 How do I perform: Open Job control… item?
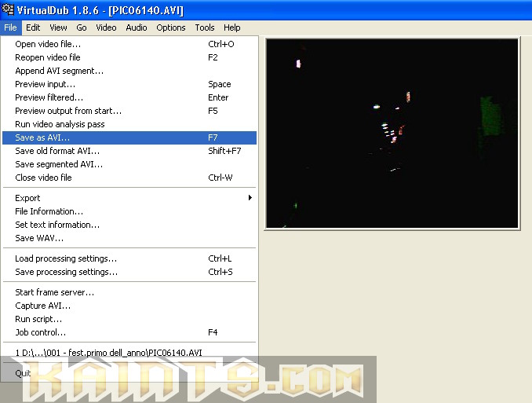point(129,332)
